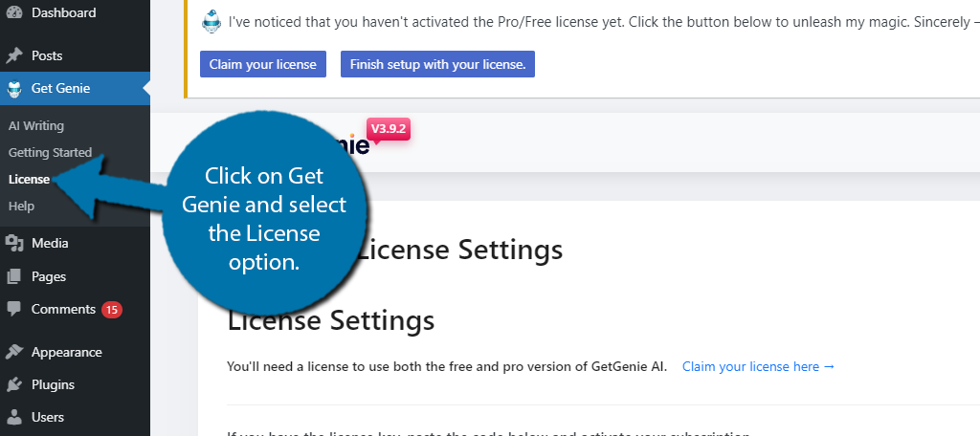Click the Plugins plug icon
Screen dimensions: 980x436
click(13, 384)
